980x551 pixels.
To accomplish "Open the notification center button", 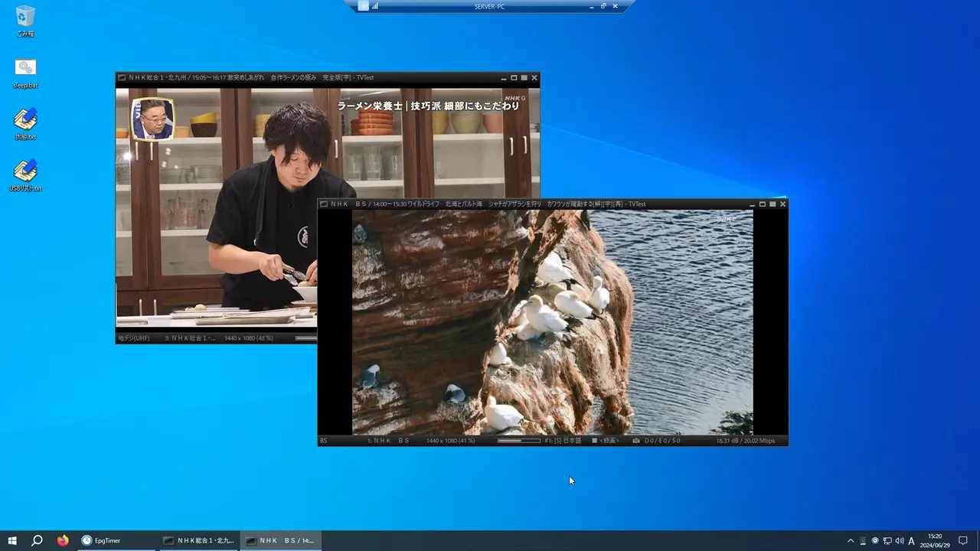I will (963, 540).
